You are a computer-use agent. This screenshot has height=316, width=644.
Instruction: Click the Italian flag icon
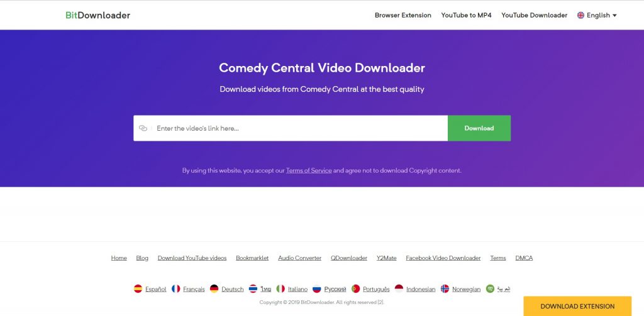(280, 289)
